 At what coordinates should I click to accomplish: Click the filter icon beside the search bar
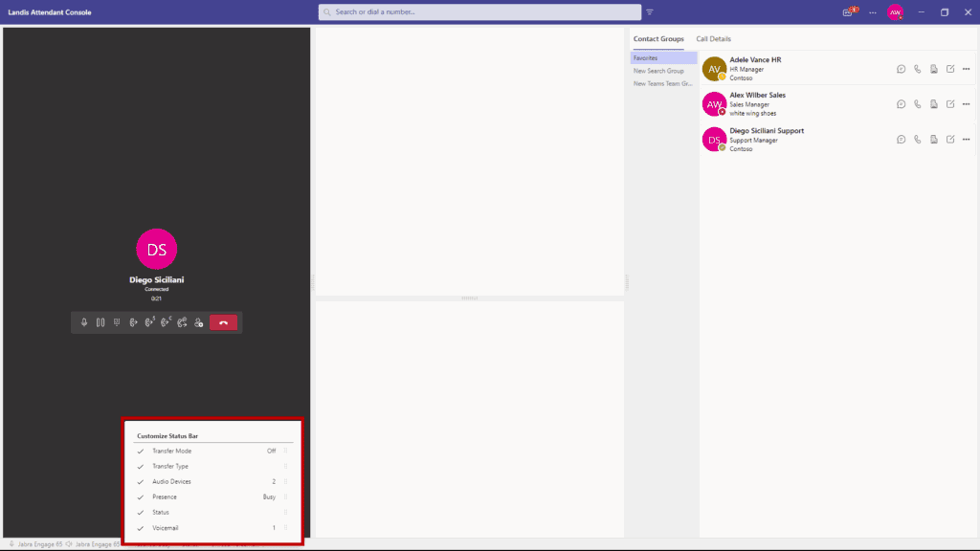(x=650, y=11)
